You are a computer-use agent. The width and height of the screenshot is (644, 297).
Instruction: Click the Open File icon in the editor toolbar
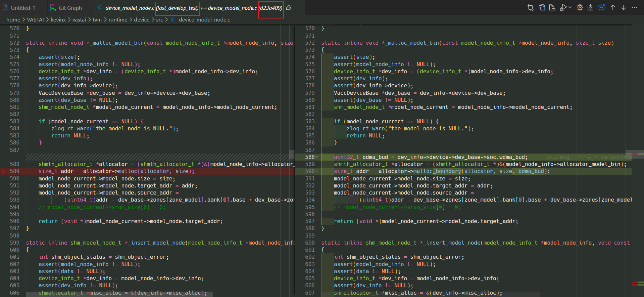(542, 7)
